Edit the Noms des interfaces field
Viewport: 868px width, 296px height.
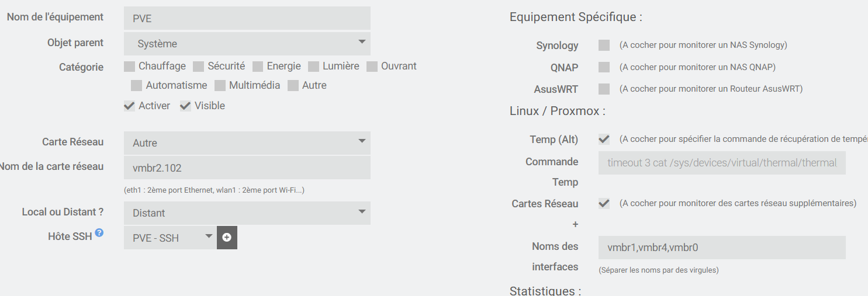pyautogui.click(x=721, y=248)
